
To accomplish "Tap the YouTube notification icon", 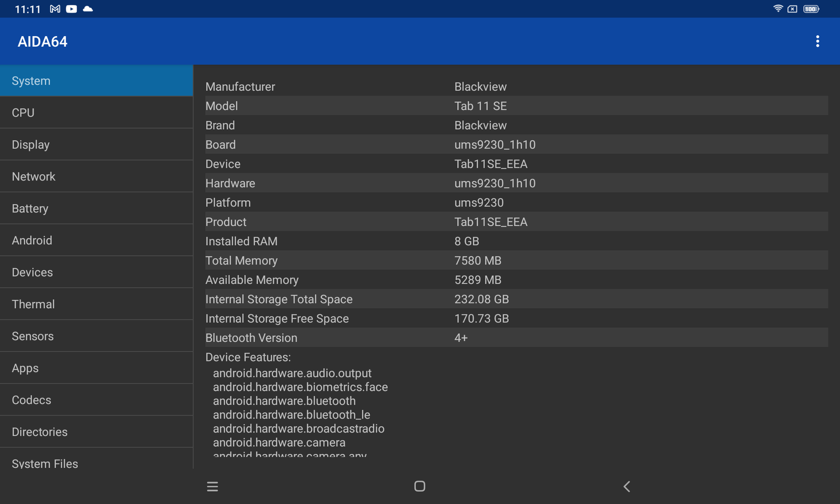I will click(71, 9).
